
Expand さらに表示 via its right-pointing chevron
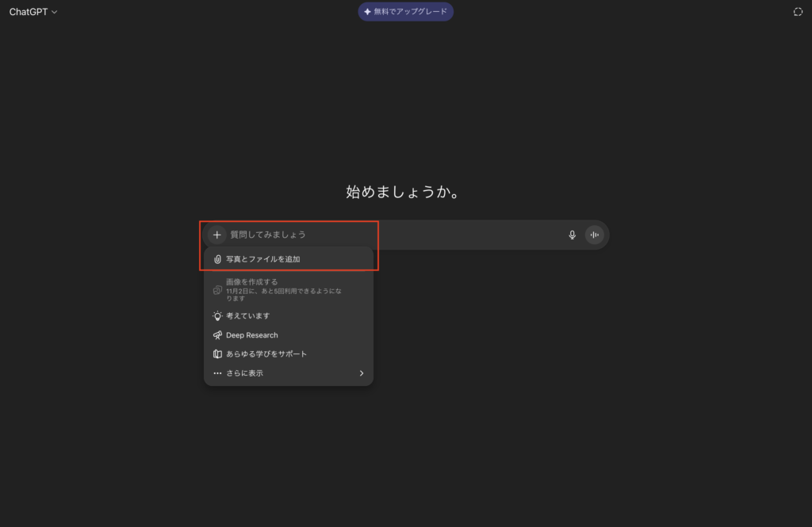[362, 372]
